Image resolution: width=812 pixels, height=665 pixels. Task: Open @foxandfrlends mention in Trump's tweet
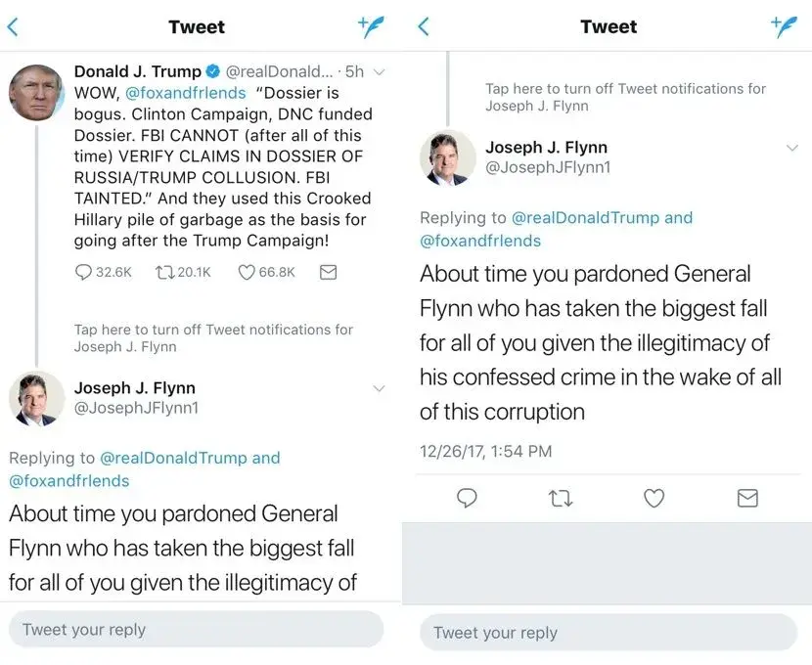coord(183,94)
